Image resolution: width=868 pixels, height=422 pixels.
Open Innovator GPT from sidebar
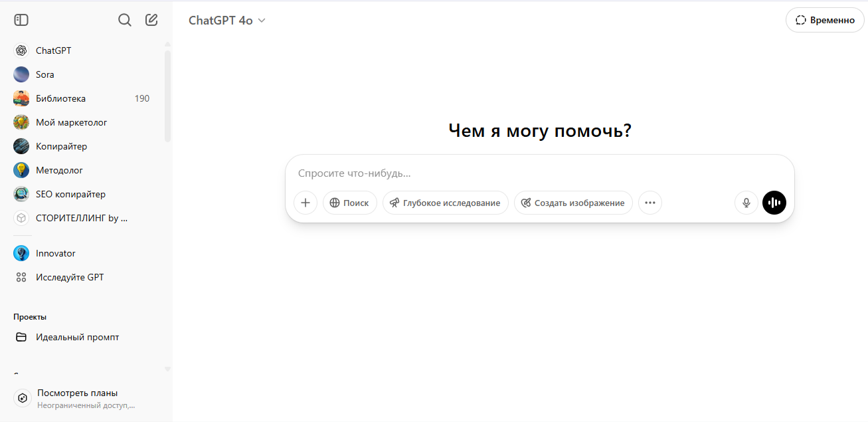pos(84,253)
